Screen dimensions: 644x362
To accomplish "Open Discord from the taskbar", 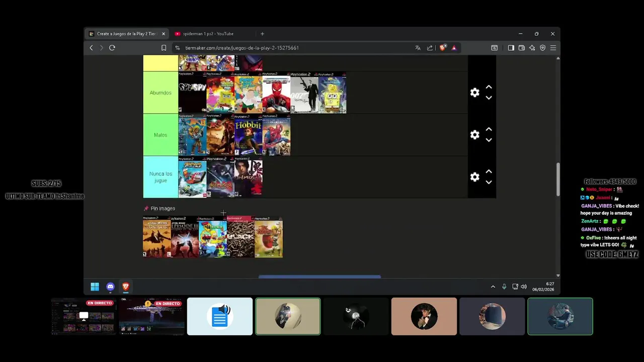I will click(x=110, y=287).
